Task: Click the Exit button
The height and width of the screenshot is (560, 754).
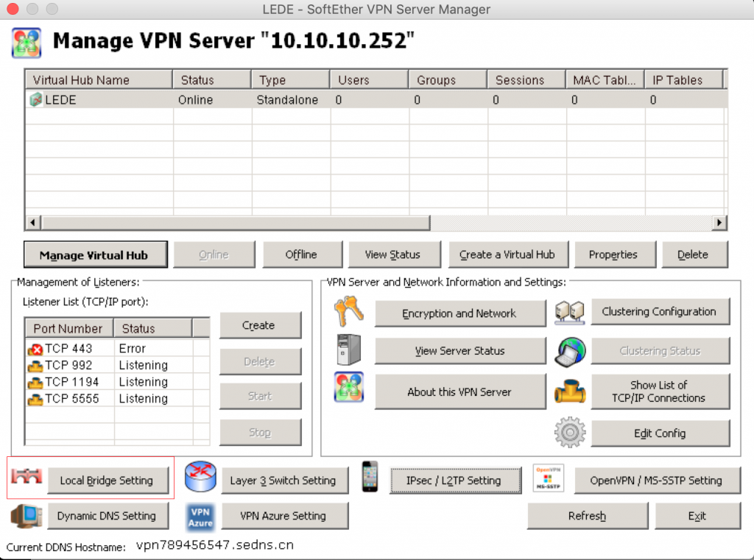Action: pyautogui.click(x=698, y=516)
